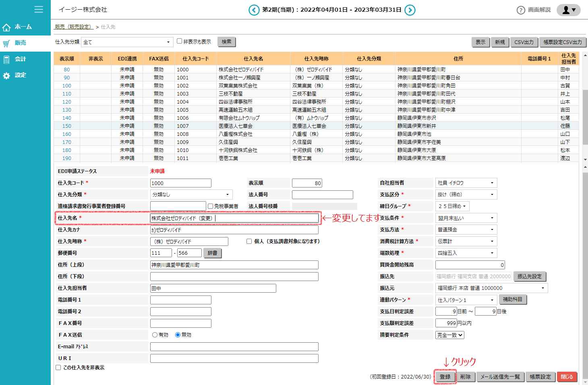Click 住所（上段） input field
The height and width of the screenshot is (385, 588).
pos(234,265)
